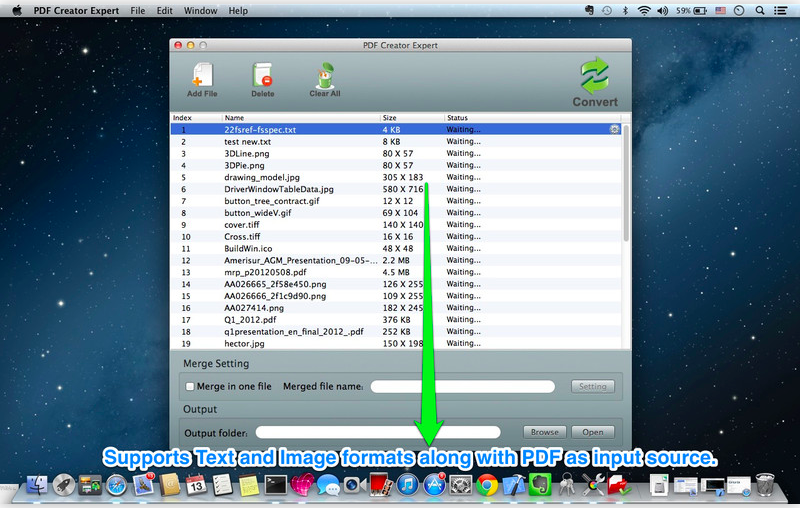Click the Name column header
Image resolution: width=800 pixels, height=508 pixels.
click(x=301, y=118)
